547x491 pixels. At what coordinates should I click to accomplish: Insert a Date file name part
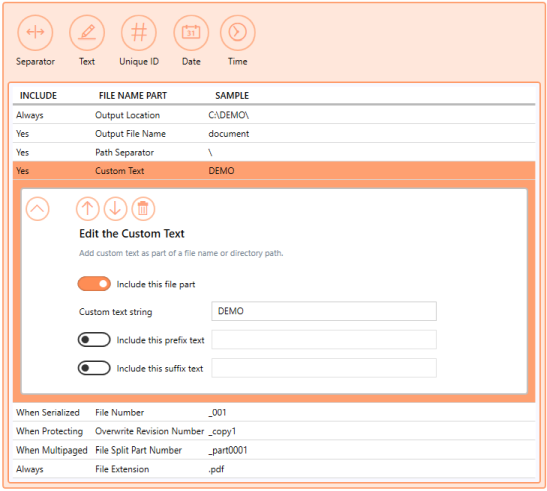191,32
